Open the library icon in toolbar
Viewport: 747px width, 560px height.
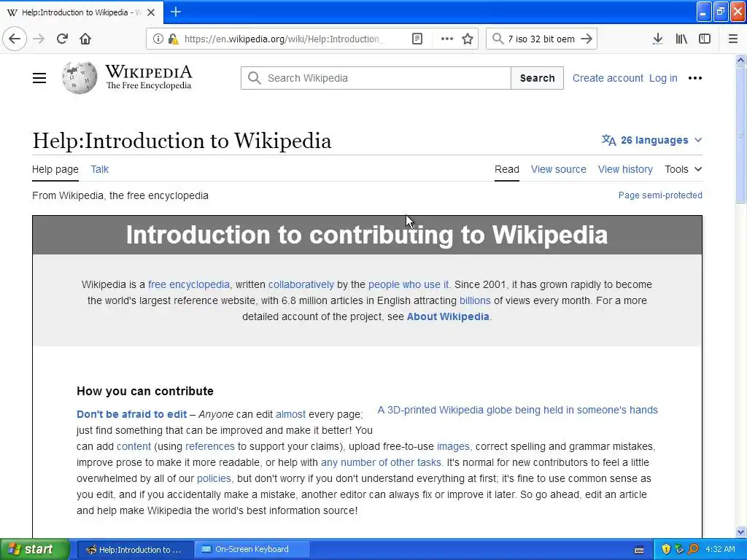[x=681, y=39]
